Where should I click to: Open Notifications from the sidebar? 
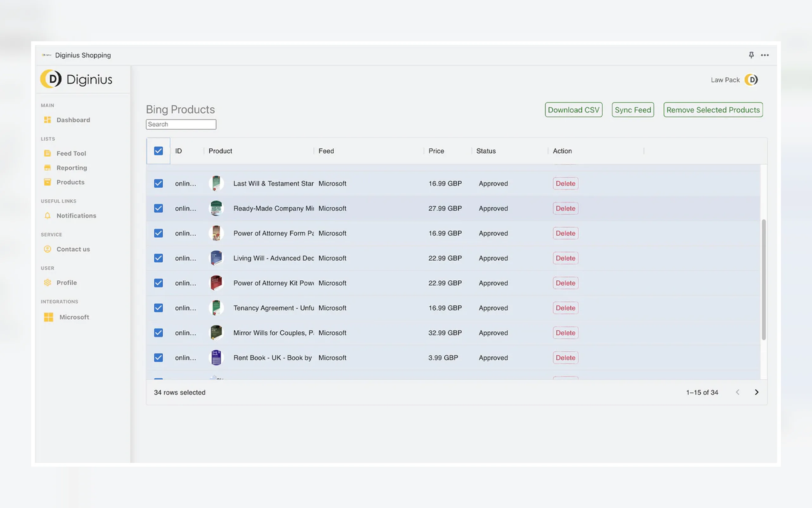[76, 216]
